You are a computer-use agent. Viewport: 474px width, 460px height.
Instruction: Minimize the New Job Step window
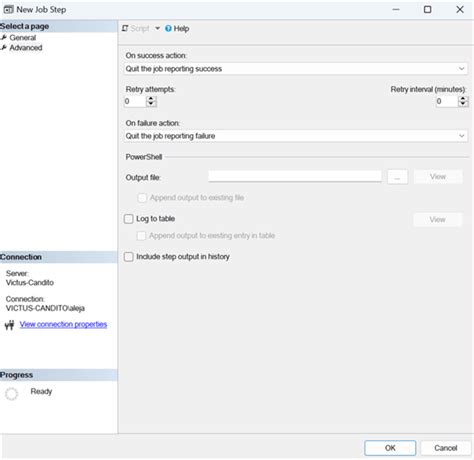click(396, 10)
